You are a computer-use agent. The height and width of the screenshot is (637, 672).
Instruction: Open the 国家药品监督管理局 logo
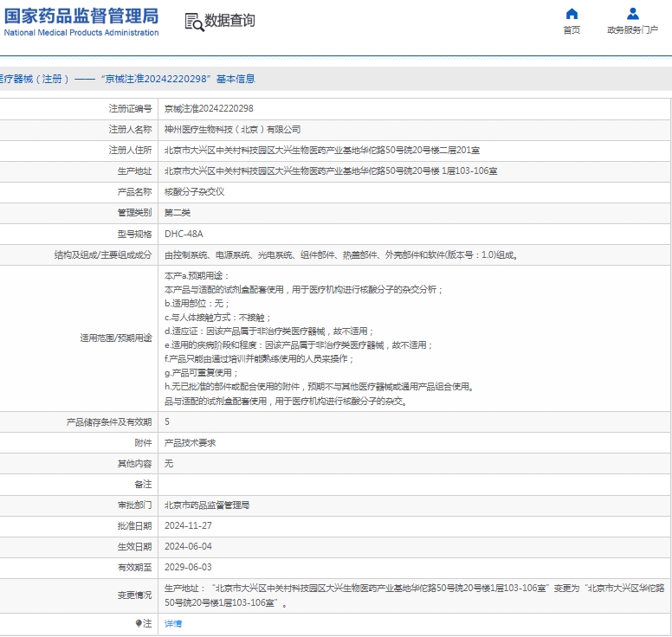pos(81,22)
